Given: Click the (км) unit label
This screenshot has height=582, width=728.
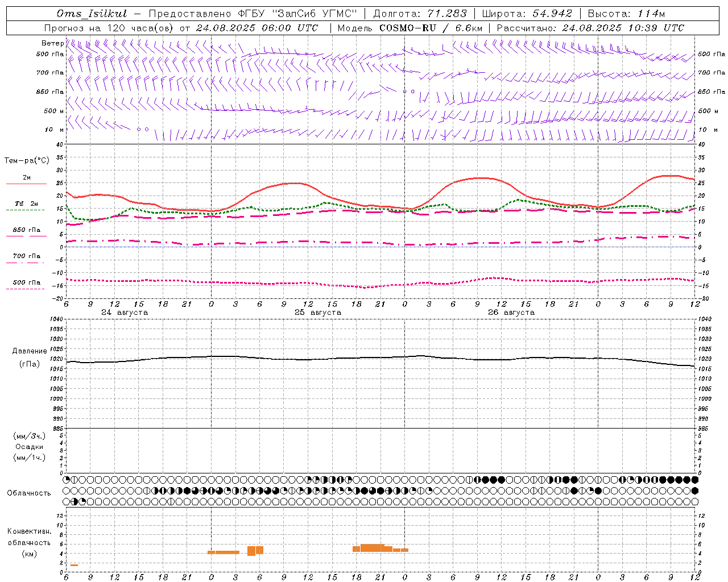Looking at the screenshot, I should tap(29, 554).
